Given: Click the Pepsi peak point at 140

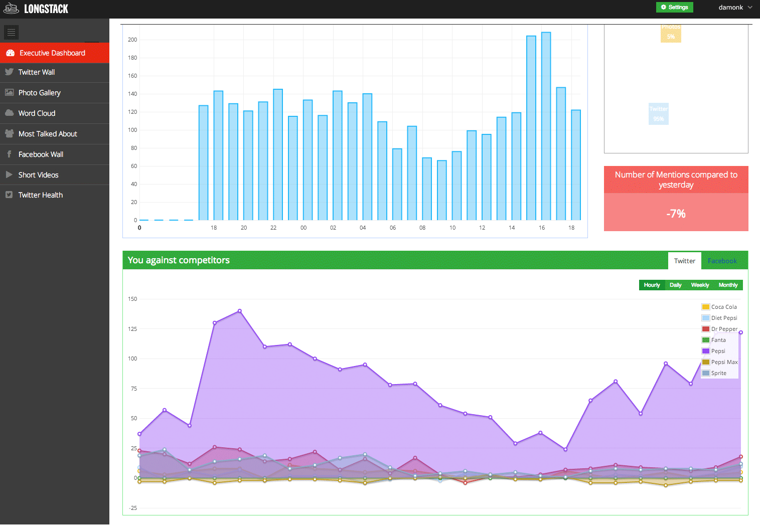Looking at the screenshot, I should point(240,311).
